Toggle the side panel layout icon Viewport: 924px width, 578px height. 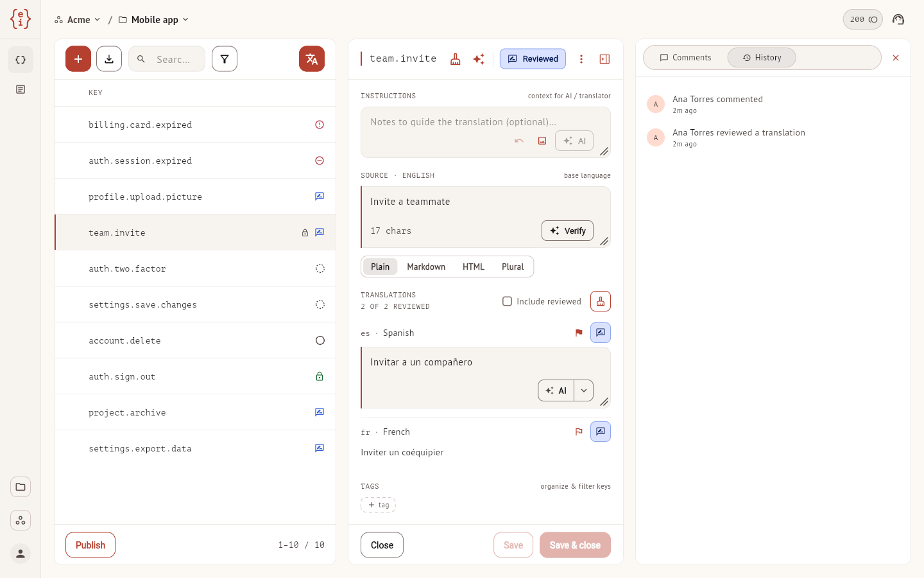click(x=604, y=59)
